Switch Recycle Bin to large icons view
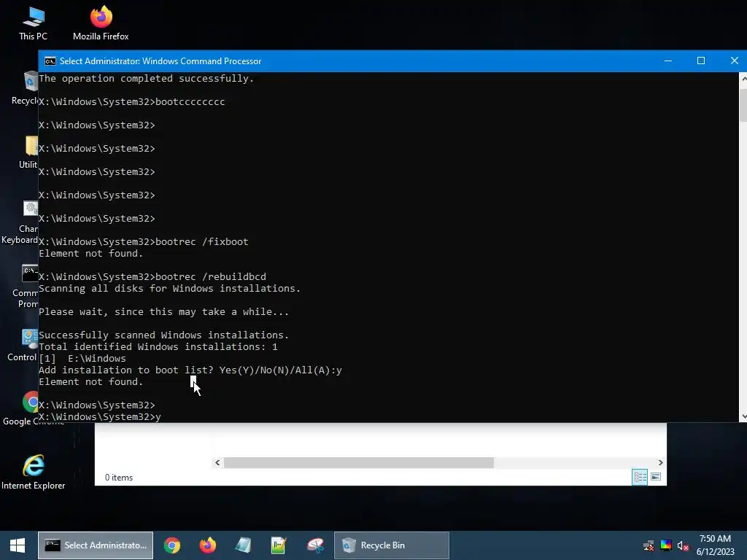Screen dimensions: 747x560 point(656,477)
